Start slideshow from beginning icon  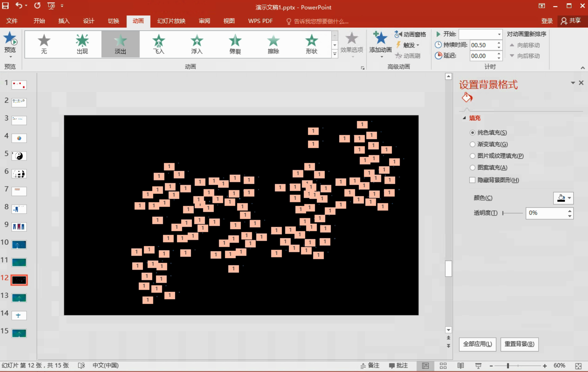[x=51, y=5]
